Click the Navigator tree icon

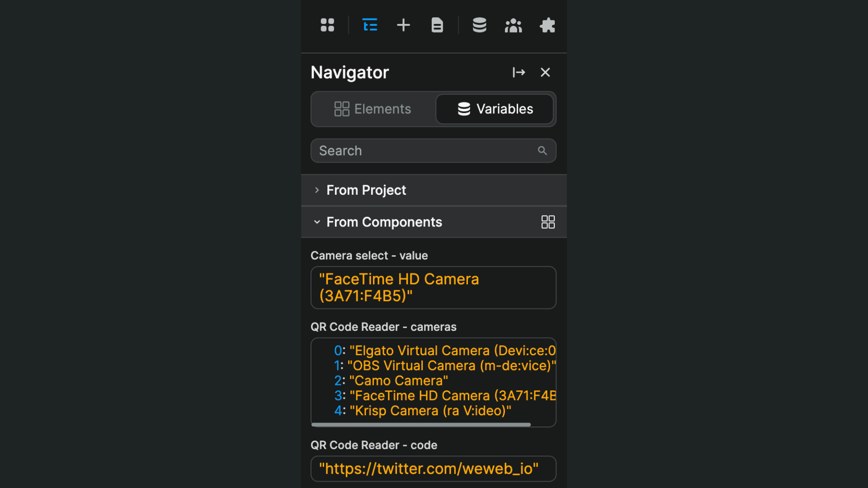370,25
